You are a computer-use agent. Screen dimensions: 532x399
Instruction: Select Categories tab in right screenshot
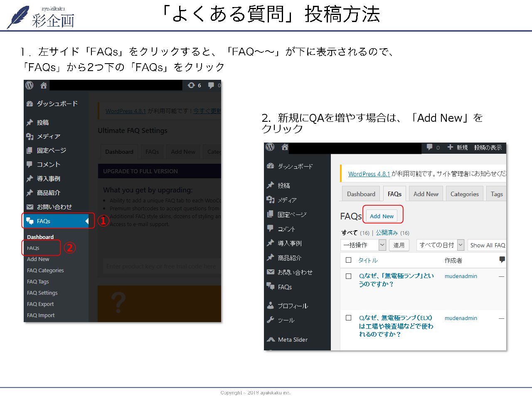(x=465, y=194)
